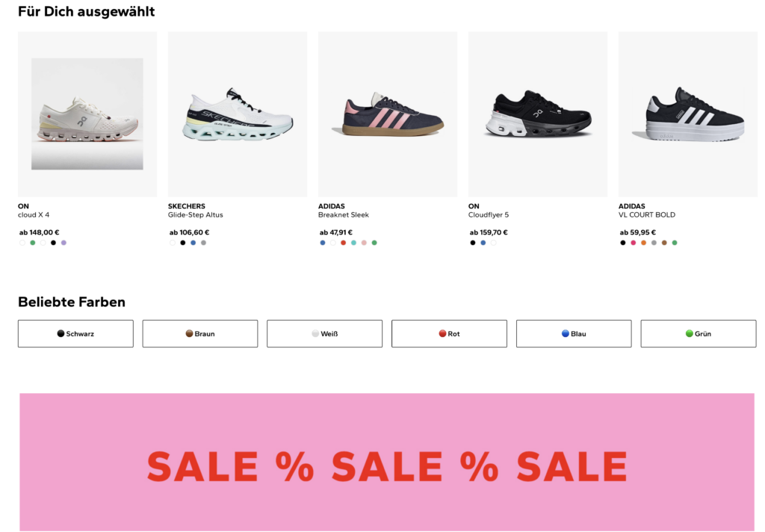Pick the Grün color filter
765x532 pixels.
point(699,334)
